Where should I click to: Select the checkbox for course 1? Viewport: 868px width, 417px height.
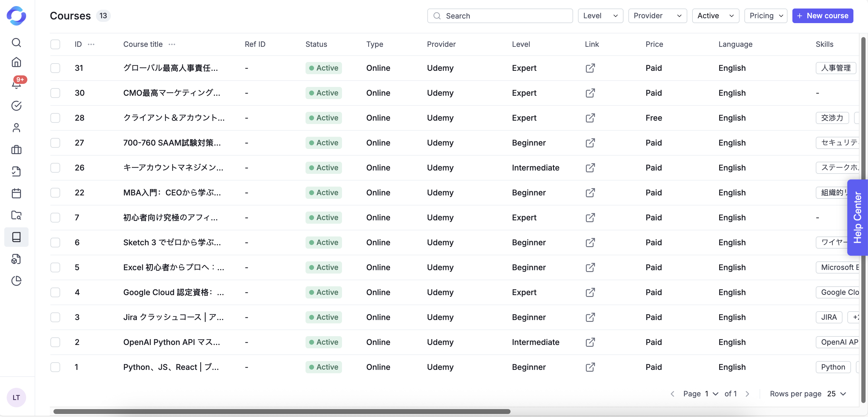(55, 367)
